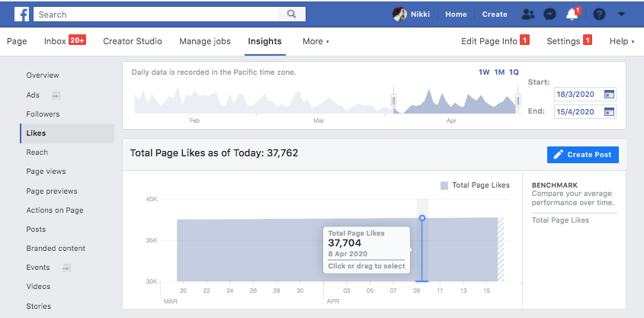Image resolution: width=644 pixels, height=318 pixels.
Task: Open the Start date calendar icon
Action: (x=608, y=95)
